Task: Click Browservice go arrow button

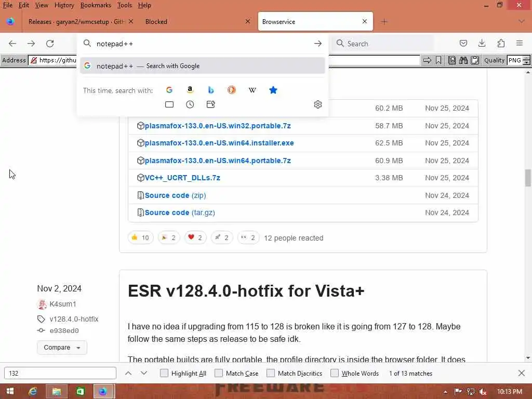Action: pos(428,60)
